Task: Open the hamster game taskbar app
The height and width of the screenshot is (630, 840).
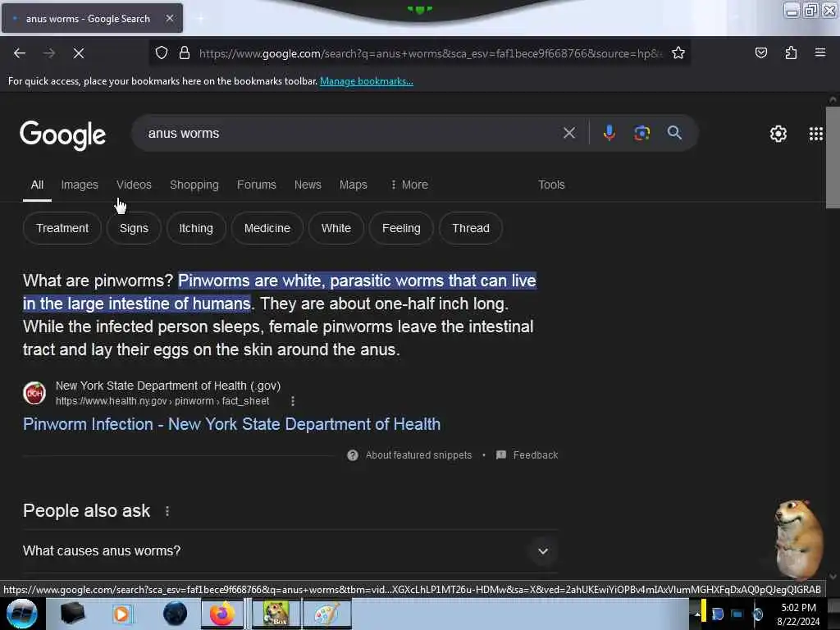Action: click(276, 614)
